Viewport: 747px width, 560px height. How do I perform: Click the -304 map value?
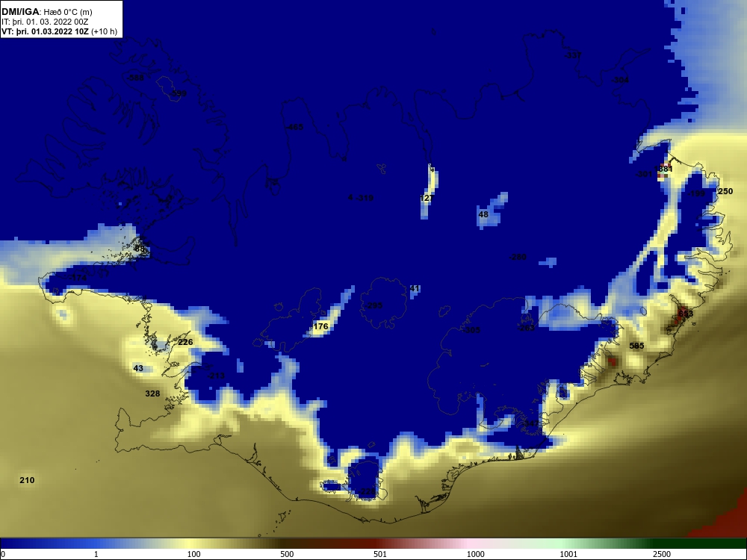point(620,80)
